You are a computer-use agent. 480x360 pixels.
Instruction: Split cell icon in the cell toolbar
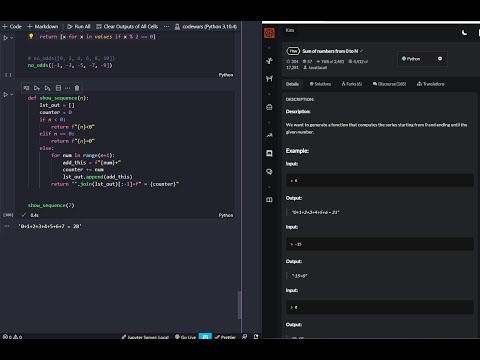pos(58,88)
